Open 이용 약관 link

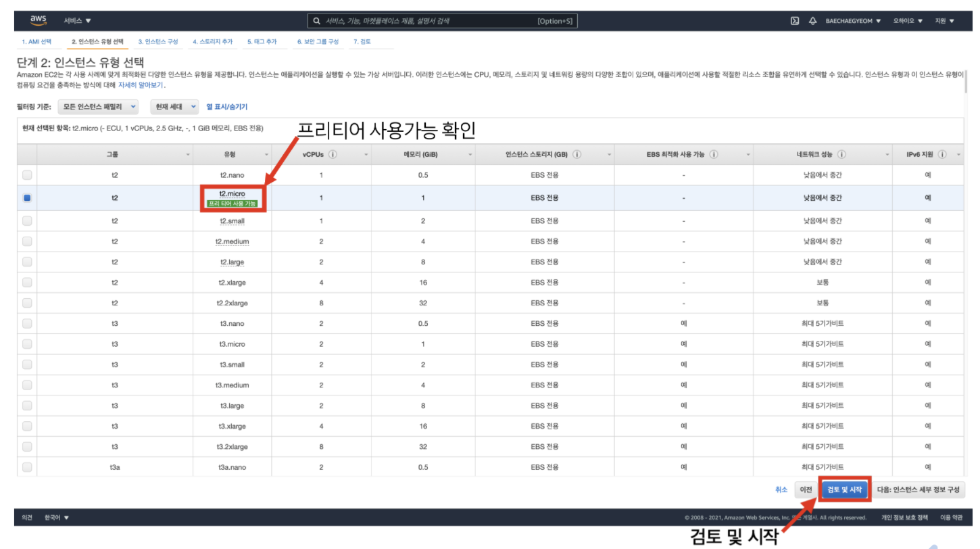point(951,518)
